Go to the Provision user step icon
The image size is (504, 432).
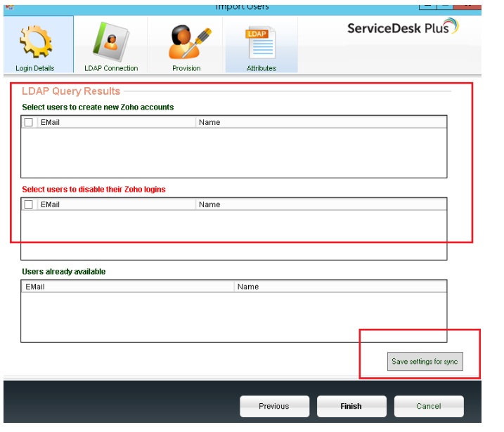(187, 44)
